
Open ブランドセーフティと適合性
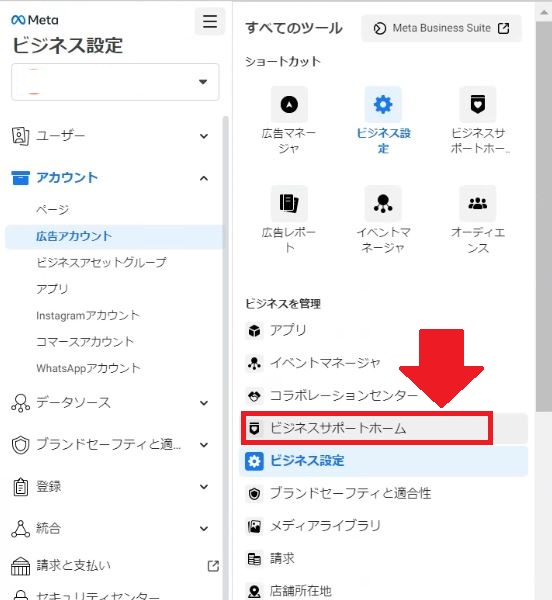(x=351, y=494)
